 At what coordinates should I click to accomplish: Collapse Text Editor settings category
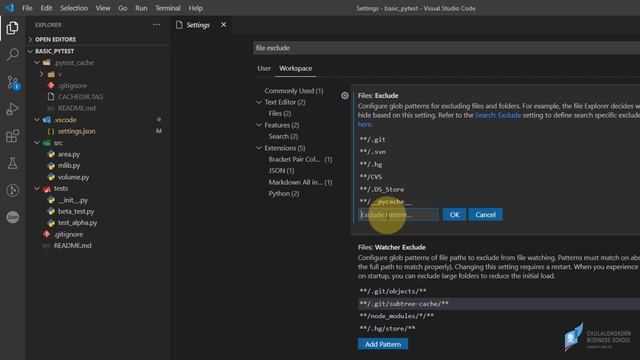pyautogui.click(x=259, y=102)
